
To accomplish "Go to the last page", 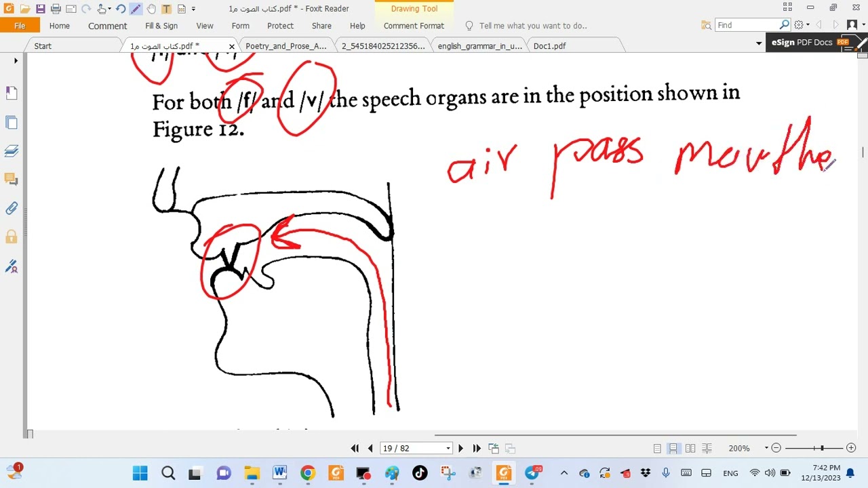I will click(477, 448).
